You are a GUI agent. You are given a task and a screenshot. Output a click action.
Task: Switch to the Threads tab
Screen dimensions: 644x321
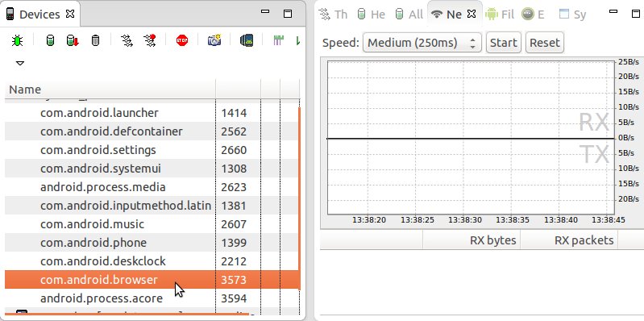click(334, 15)
